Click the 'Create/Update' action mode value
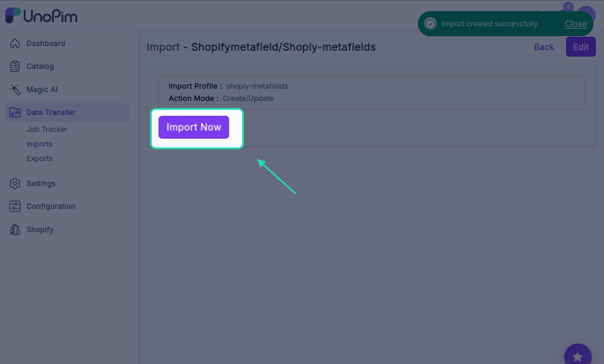 point(248,99)
